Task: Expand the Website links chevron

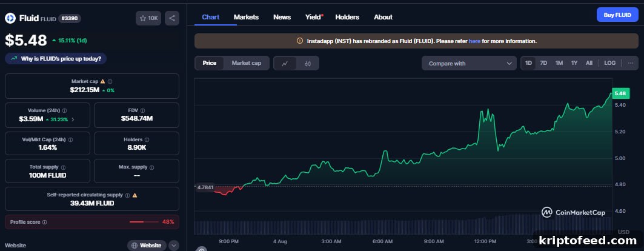Action: pyautogui.click(x=174, y=246)
